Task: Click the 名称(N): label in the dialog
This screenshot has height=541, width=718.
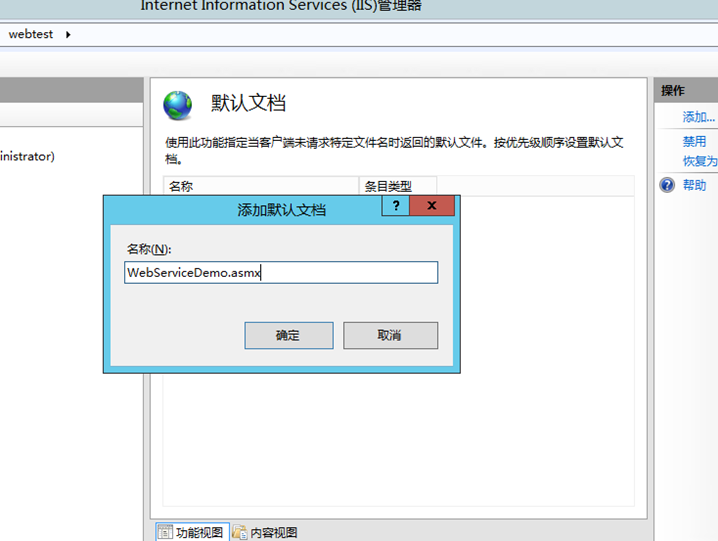Action: tap(149, 249)
